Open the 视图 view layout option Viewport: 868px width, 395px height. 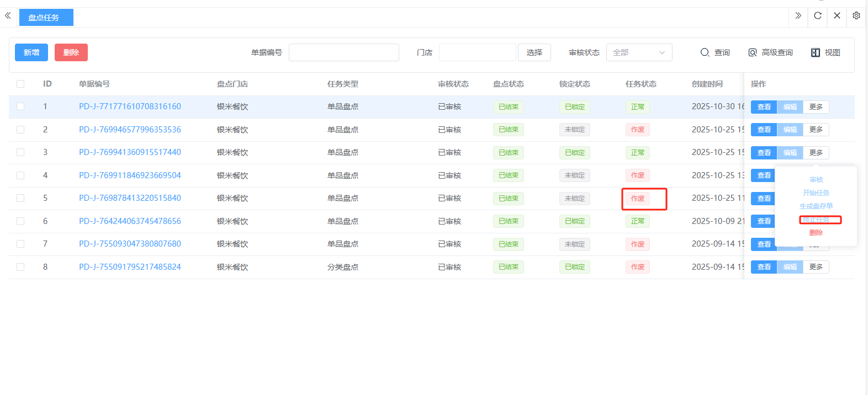[x=825, y=52]
